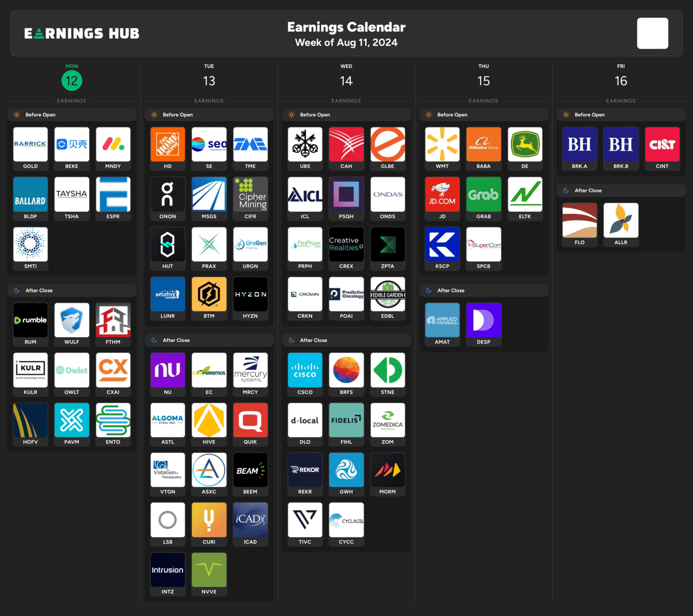Open the Barrick GOLD earnings tile
693x616 pixels.
[31, 149]
